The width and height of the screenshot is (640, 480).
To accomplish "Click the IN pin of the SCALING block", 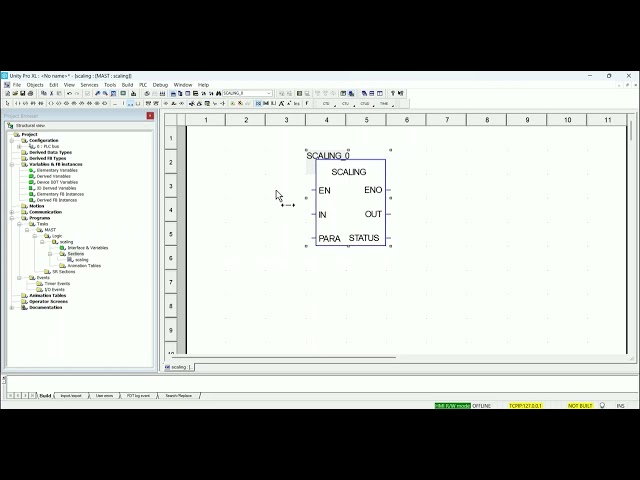I will [322, 215].
